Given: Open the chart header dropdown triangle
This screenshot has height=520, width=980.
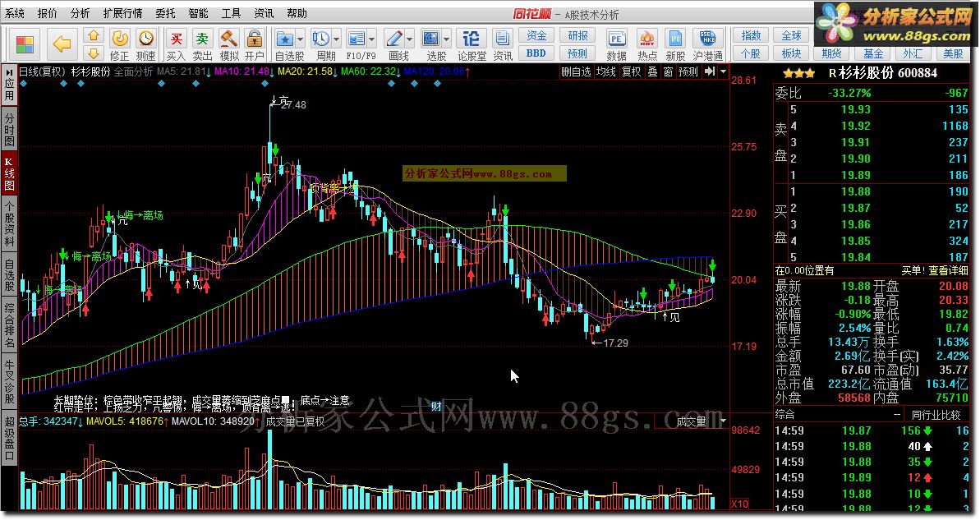Looking at the screenshot, I should [723, 71].
